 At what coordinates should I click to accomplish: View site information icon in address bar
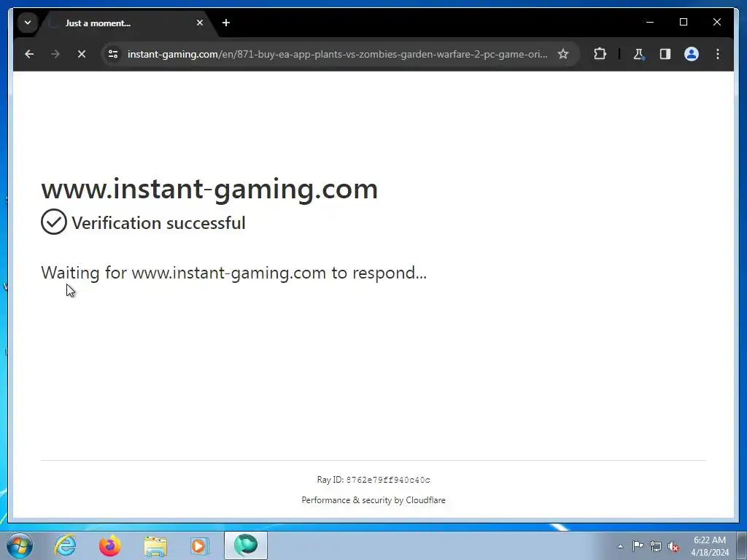point(113,54)
